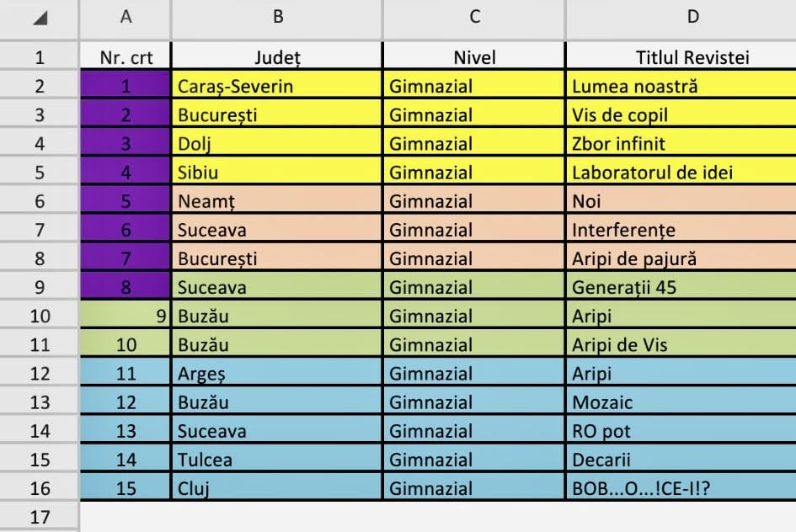Select row 17 header
The image size is (796, 532).
[39, 517]
